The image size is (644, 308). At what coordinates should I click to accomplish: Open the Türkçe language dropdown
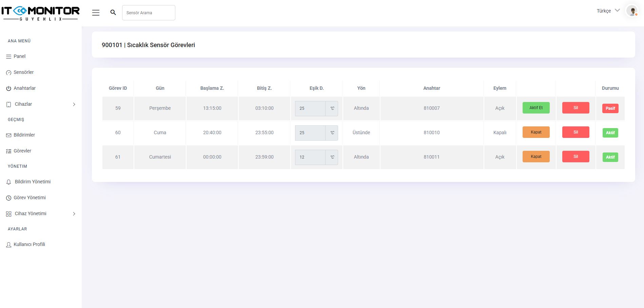coord(608,11)
